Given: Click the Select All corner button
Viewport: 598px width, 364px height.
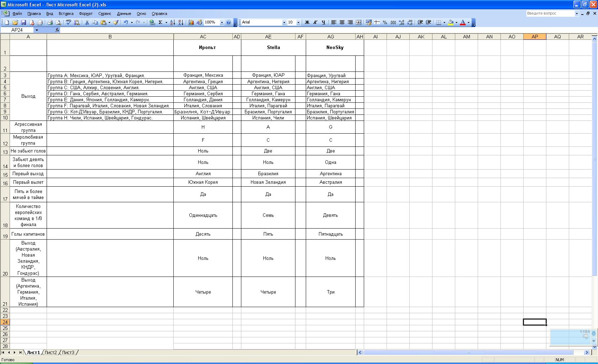Looking at the screenshot, I should pos(5,37).
